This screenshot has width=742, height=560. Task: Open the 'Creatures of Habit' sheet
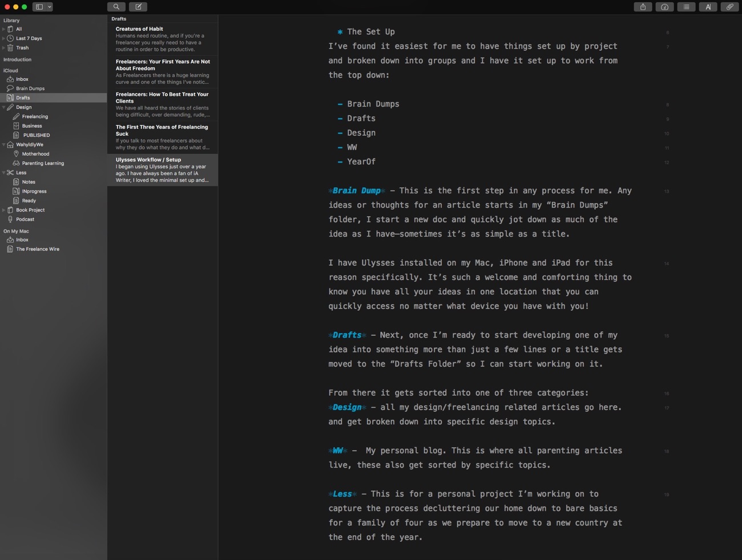click(x=163, y=39)
